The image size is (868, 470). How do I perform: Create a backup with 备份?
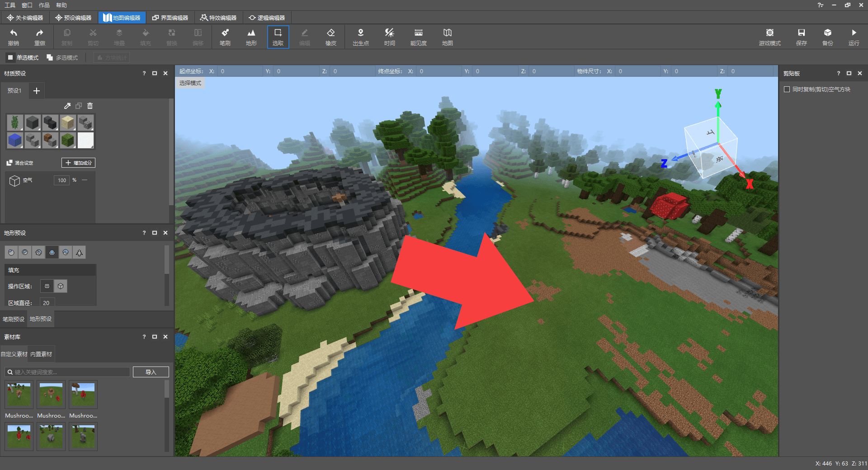coord(828,37)
